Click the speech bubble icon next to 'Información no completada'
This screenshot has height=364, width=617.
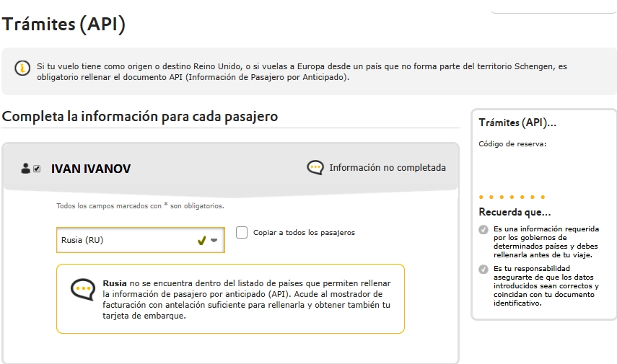(x=315, y=168)
